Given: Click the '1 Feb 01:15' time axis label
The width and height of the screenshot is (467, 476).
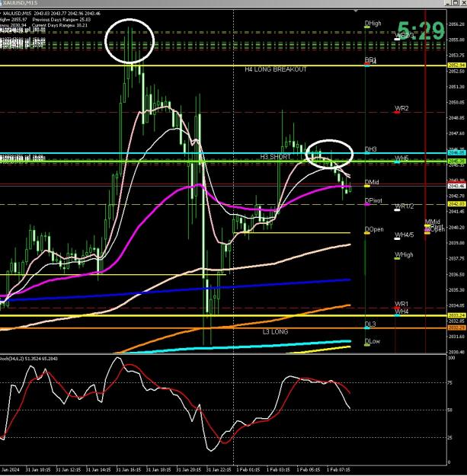Looking at the screenshot, I should 248,470.
